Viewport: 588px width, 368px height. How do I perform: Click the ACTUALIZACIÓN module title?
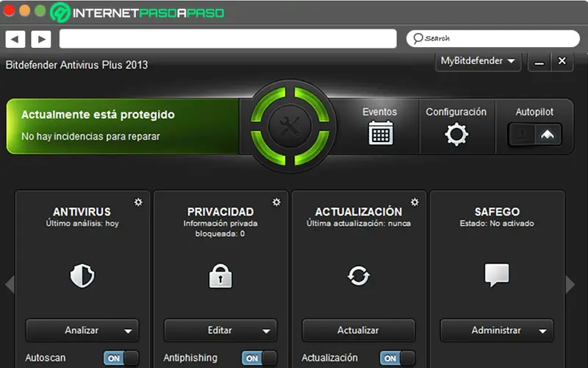(x=359, y=211)
